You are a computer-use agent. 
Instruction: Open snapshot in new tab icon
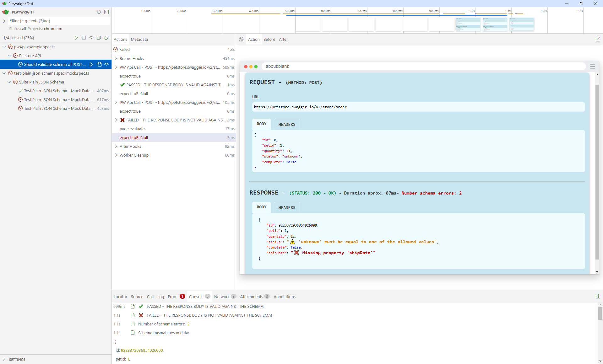click(598, 39)
